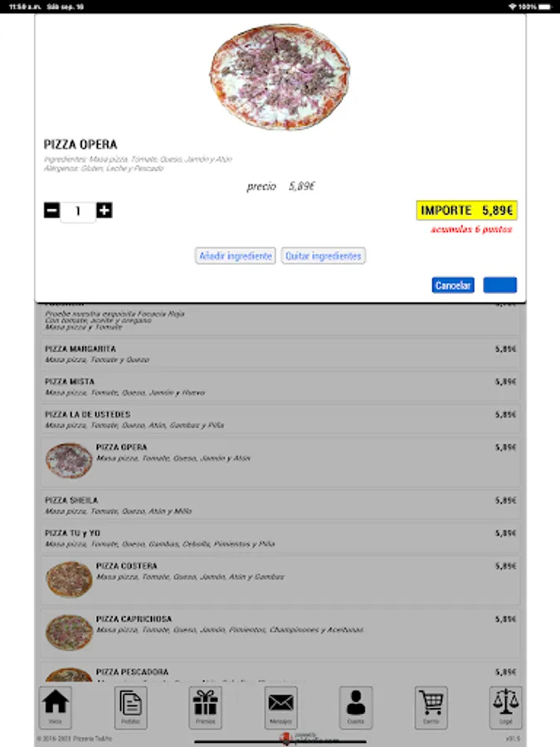Open the Carro shopping cart icon
The image size is (560, 747).
(x=431, y=707)
